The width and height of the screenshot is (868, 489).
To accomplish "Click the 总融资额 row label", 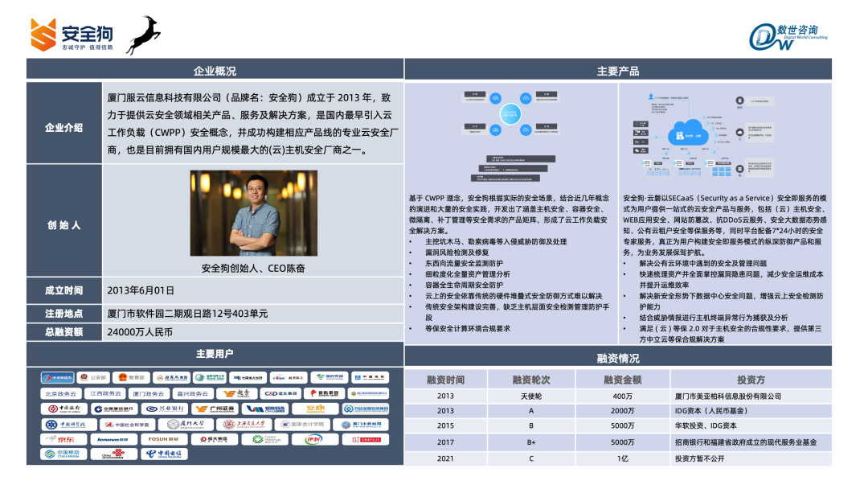I will coord(64,331).
